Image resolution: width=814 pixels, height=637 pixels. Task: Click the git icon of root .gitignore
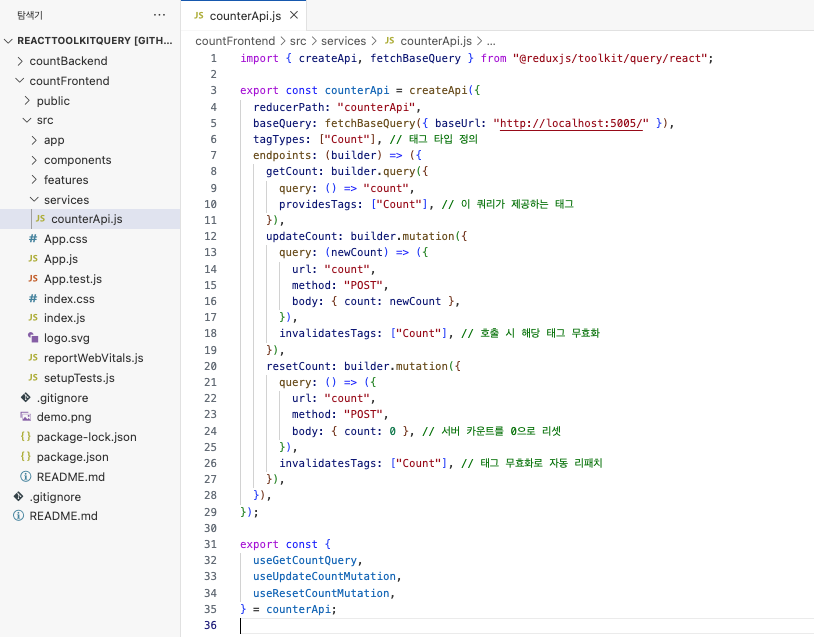click(19, 496)
